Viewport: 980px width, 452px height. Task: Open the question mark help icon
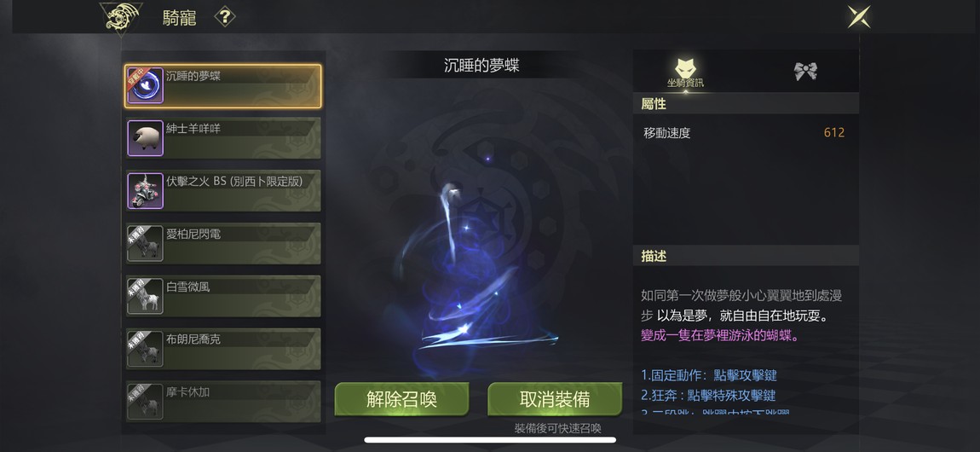224,17
